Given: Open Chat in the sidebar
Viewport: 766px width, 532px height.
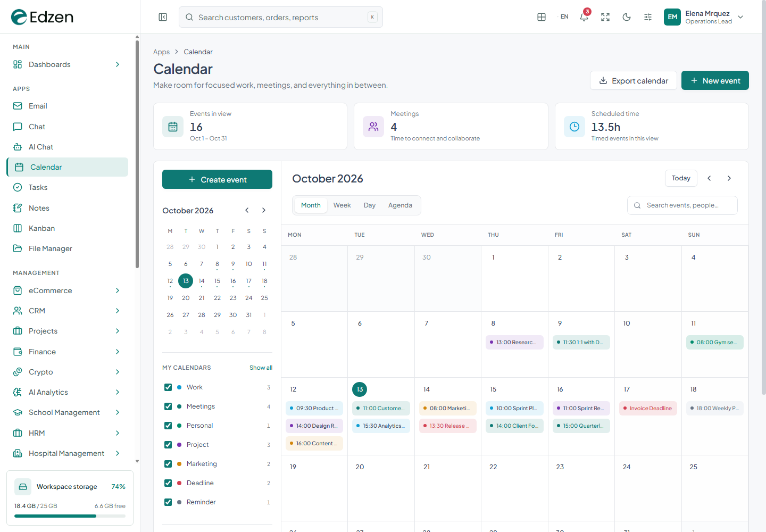Looking at the screenshot, I should [67, 127].
